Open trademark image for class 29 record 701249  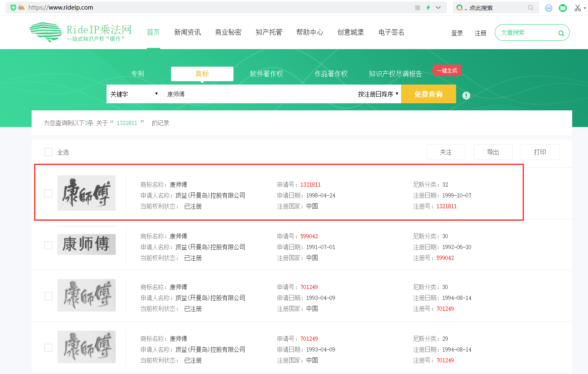pyautogui.click(x=87, y=347)
